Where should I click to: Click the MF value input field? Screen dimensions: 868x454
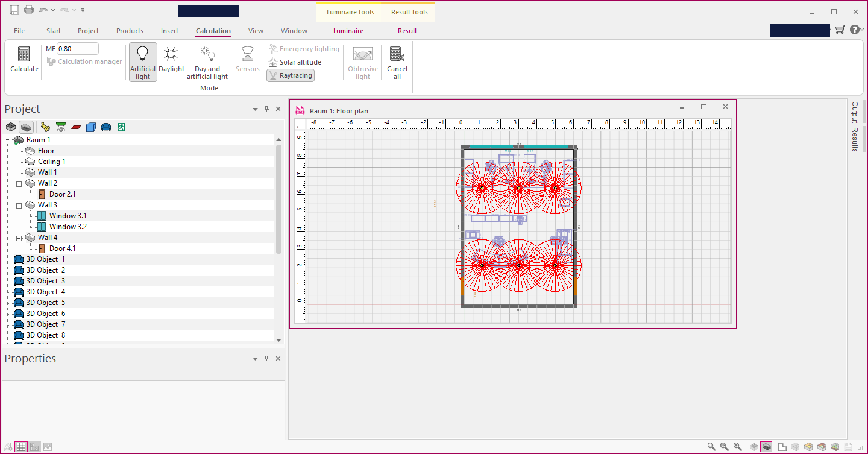(x=78, y=49)
